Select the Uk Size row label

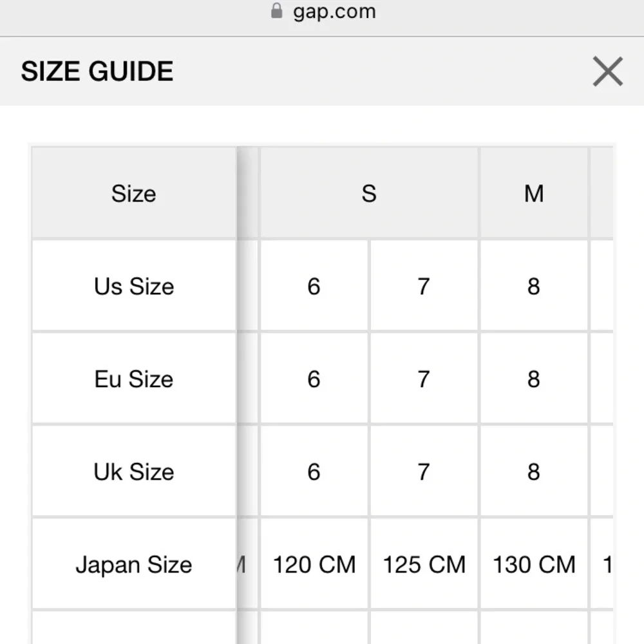pos(134,471)
